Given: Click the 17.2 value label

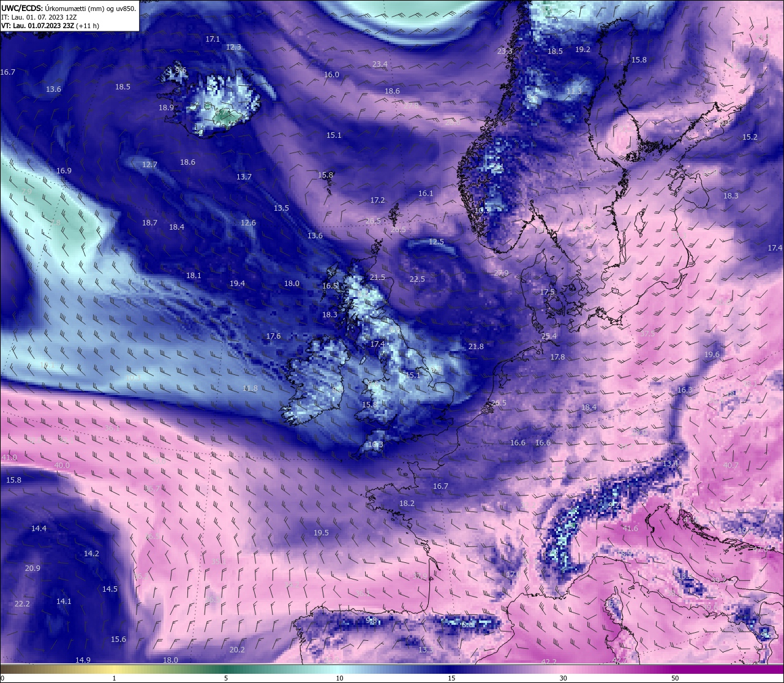Looking at the screenshot, I should [x=377, y=200].
